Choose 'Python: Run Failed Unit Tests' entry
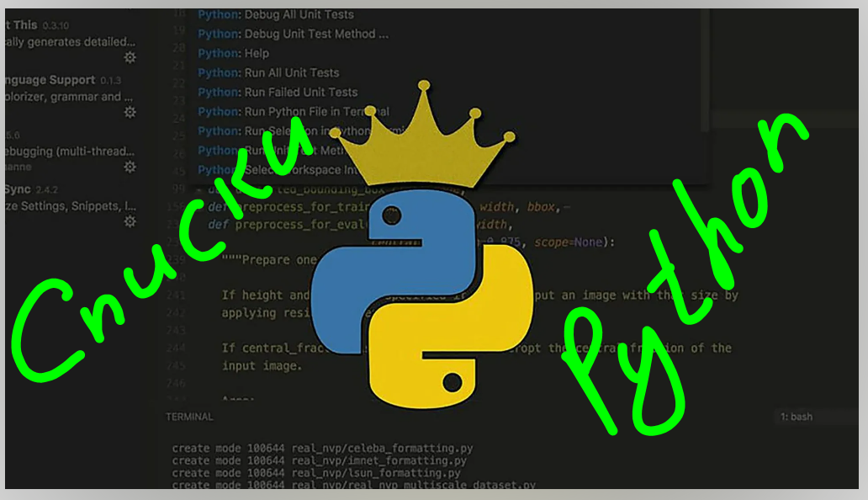 (278, 92)
